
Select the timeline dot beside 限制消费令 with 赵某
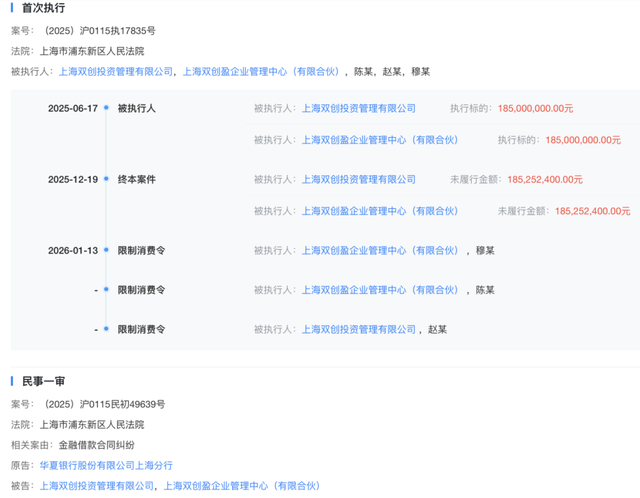point(106,329)
